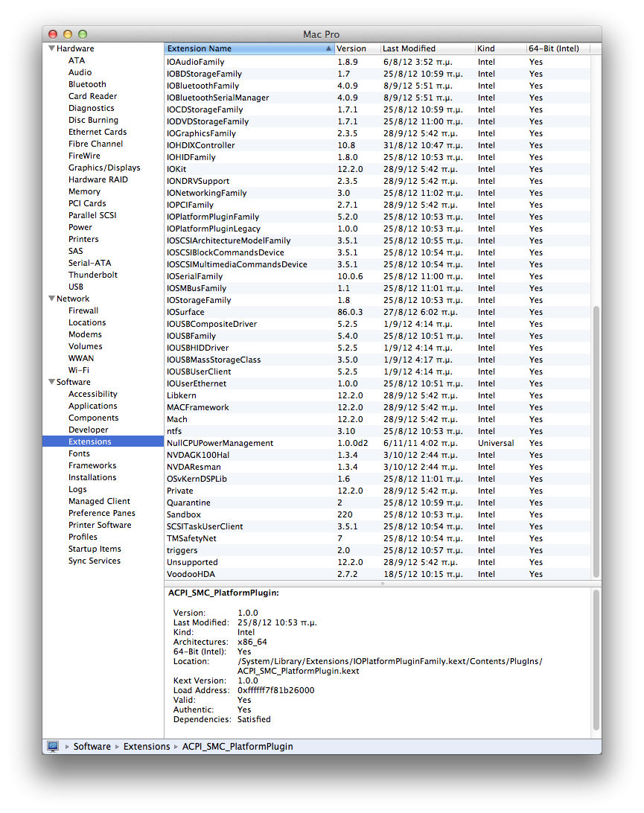Click Software in the bottom path bar
Screen dimensions: 644x813
[x=92, y=746]
